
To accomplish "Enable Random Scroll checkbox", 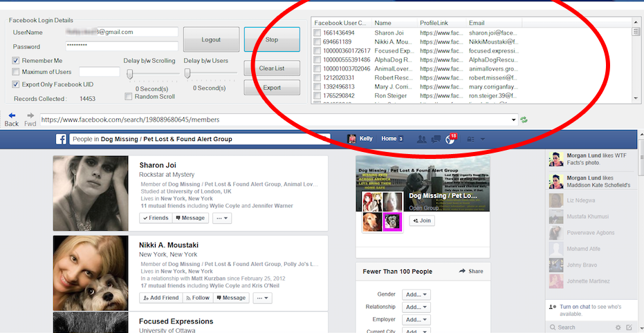I will pos(128,96).
